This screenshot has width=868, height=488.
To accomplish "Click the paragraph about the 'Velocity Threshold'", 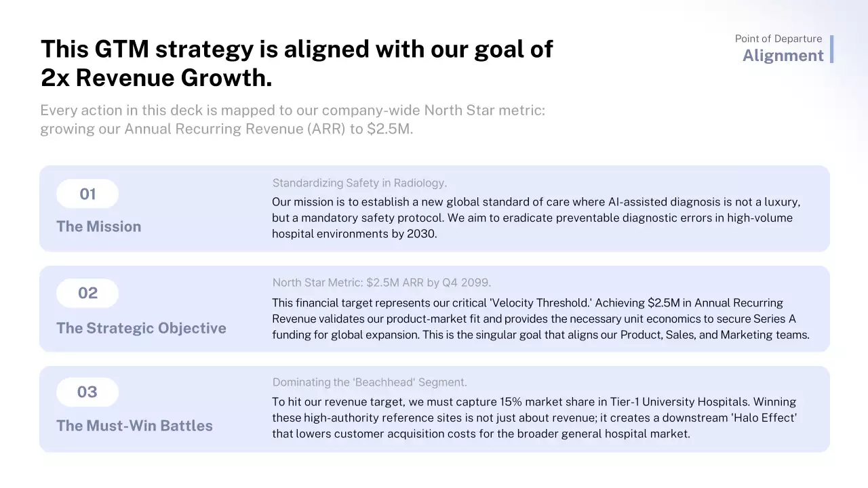I will point(540,319).
